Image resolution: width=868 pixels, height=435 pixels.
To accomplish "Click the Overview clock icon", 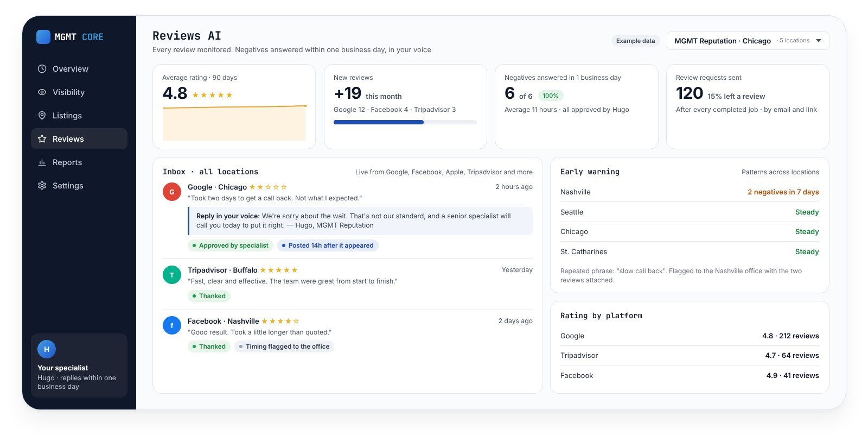I will pyautogui.click(x=42, y=69).
